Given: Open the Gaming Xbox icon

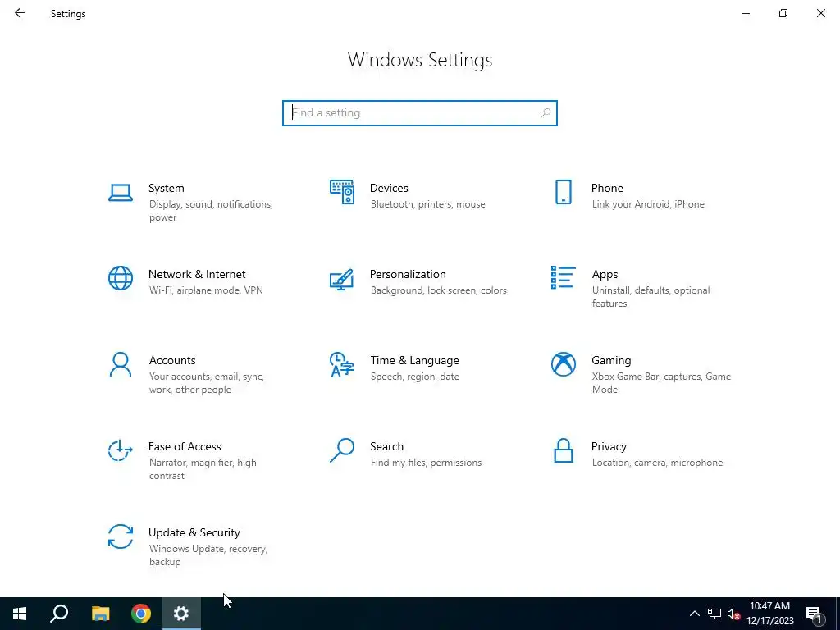Looking at the screenshot, I should tap(563, 364).
